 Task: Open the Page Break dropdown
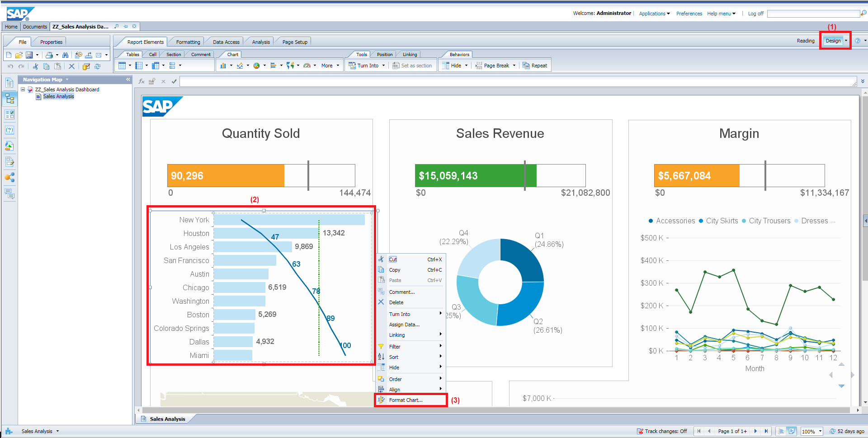(514, 66)
